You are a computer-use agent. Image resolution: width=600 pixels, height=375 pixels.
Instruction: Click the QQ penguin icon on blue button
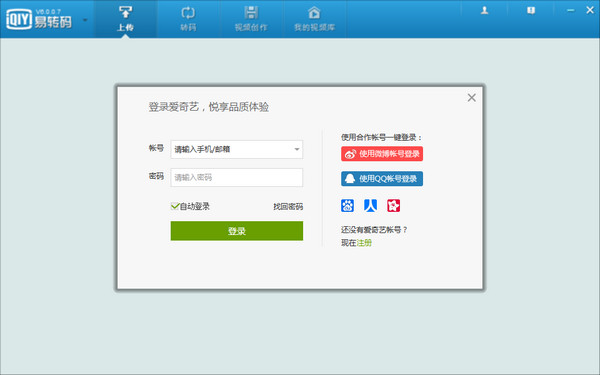click(350, 179)
